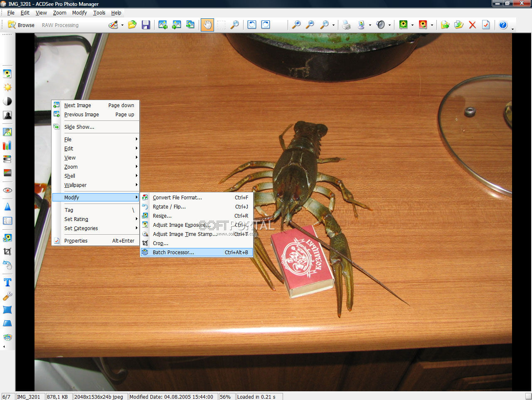Click the RAW Processing button
The width and height of the screenshot is (532, 400).
tap(60, 25)
